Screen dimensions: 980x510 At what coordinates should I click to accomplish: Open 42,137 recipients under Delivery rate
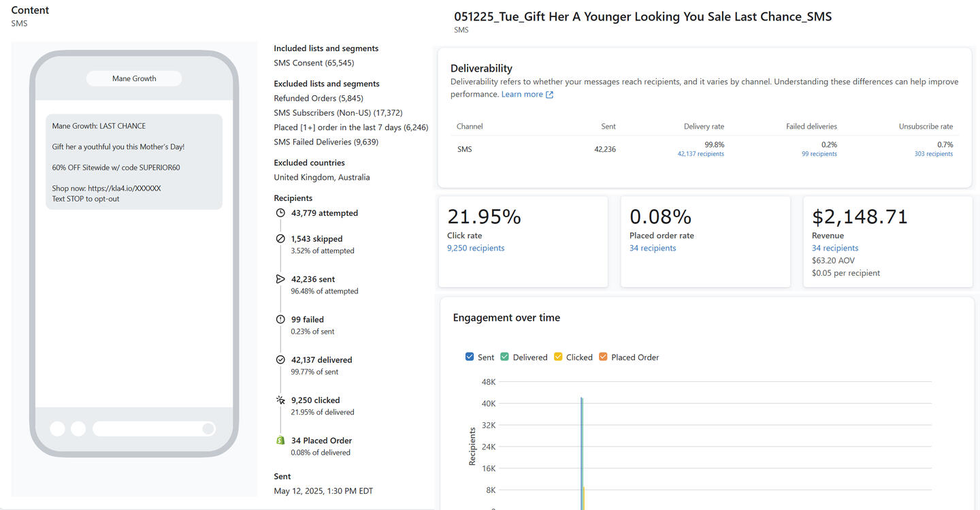(x=700, y=154)
